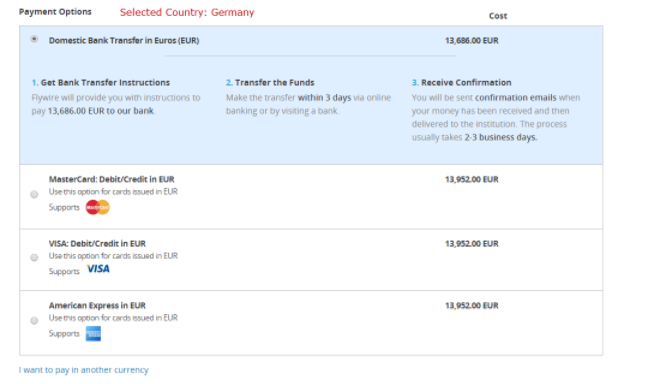652x384 pixels.
Task: Click 'MasterCard: Debit/Credit in EUR' heading
Action: [111, 179]
